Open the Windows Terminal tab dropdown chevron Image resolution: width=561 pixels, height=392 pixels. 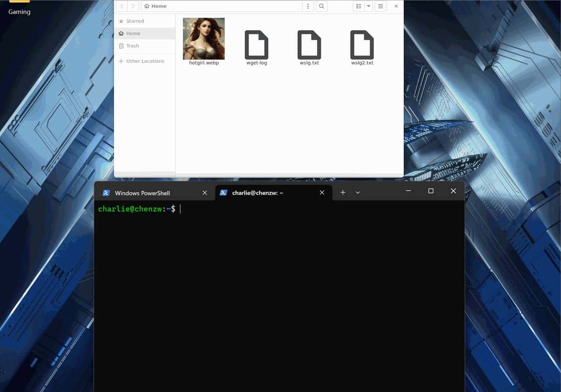pos(358,192)
